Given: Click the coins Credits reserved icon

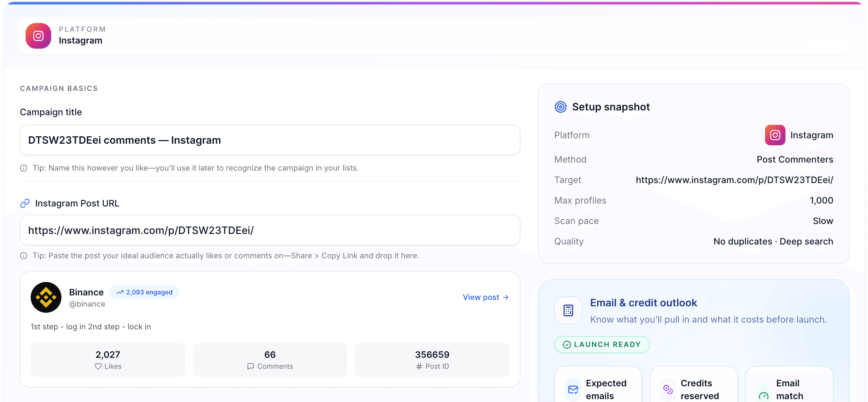Looking at the screenshot, I should pyautogui.click(x=668, y=390).
